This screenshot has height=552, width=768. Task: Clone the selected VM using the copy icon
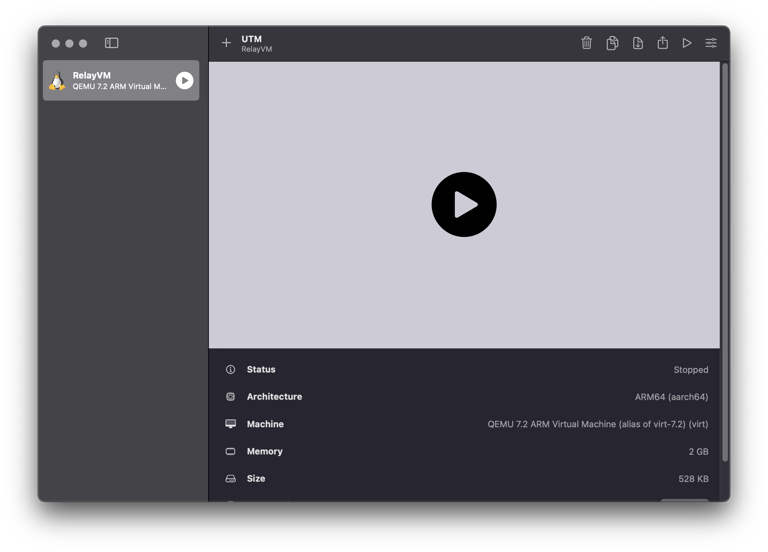point(612,43)
